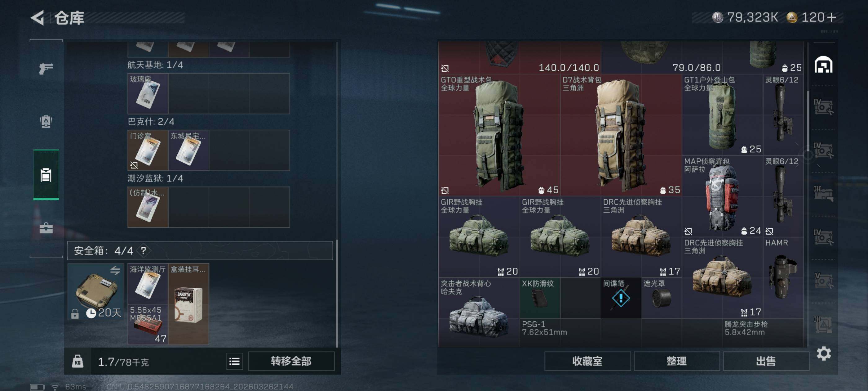Select the 玻璃房 keycard item

[148, 93]
